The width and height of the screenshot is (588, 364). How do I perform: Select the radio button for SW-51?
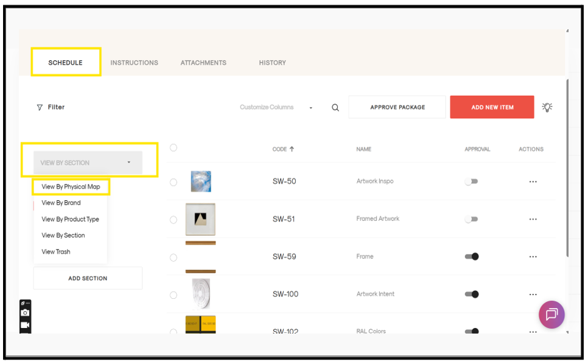pos(173,220)
